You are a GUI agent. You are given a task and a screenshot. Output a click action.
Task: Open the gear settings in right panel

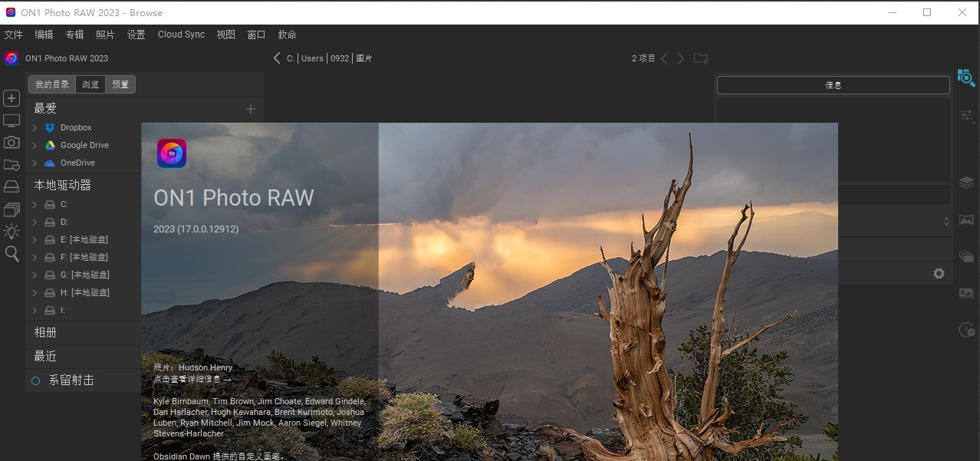coord(939,274)
